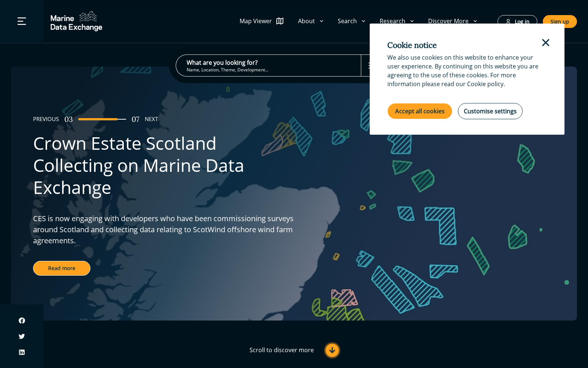588x368 pixels.
Task: Accept all cookies
Action: click(420, 111)
